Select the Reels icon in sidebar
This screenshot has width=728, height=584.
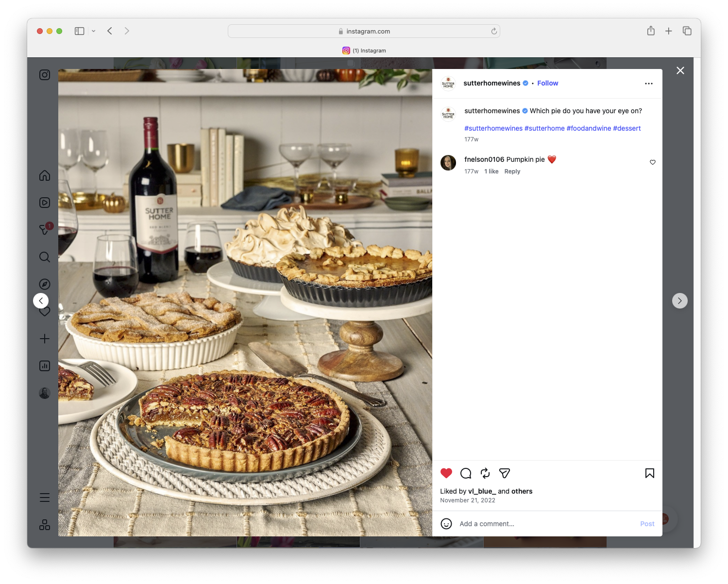pyautogui.click(x=44, y=203)
